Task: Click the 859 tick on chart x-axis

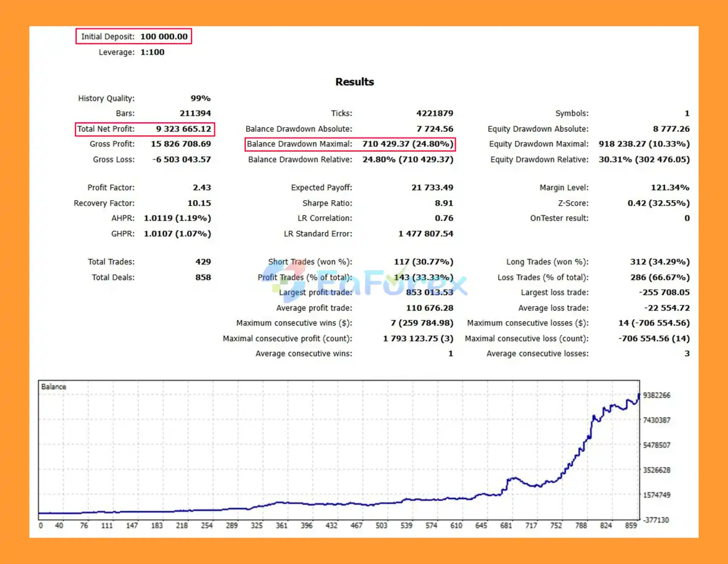Action: point(631,526)
